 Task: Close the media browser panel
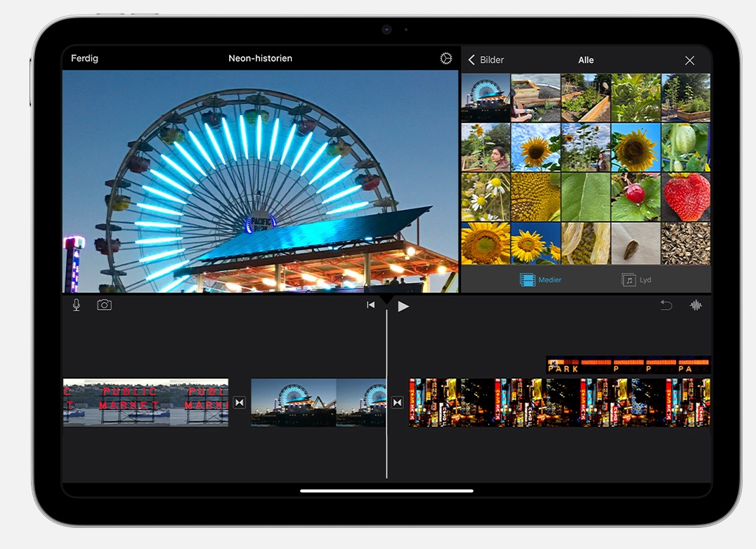(689, 60)
